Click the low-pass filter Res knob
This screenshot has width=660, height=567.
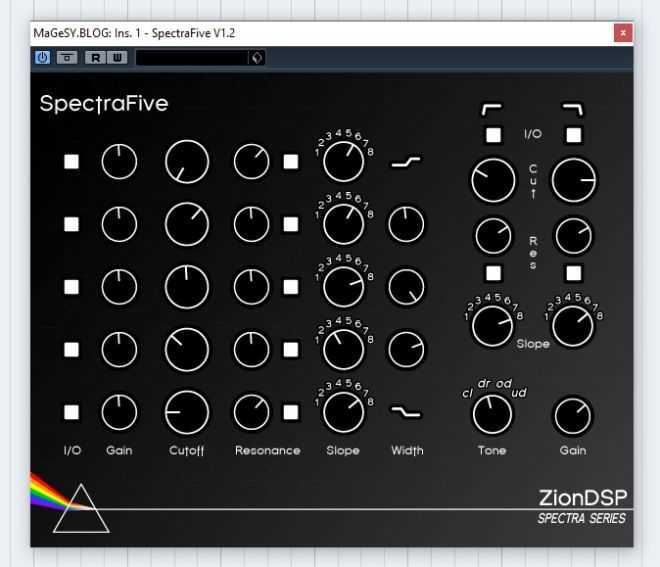[x=574, y=236]
